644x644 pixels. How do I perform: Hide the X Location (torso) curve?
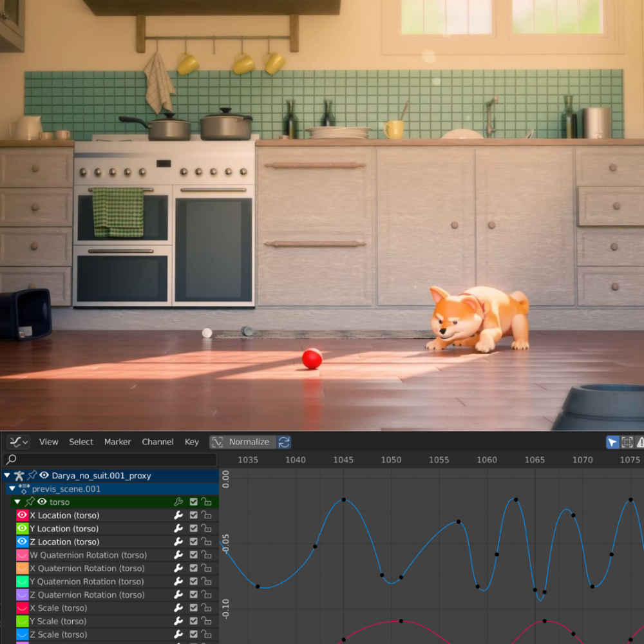coord(22,515)
